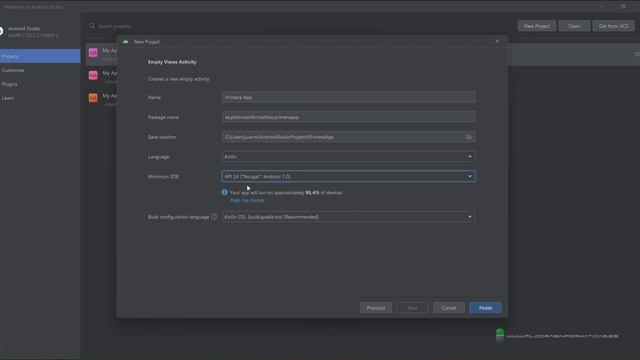Click the second pink project icon
Image resolution: width=640 pixels, height=360 pixels.
coord(93,75)
